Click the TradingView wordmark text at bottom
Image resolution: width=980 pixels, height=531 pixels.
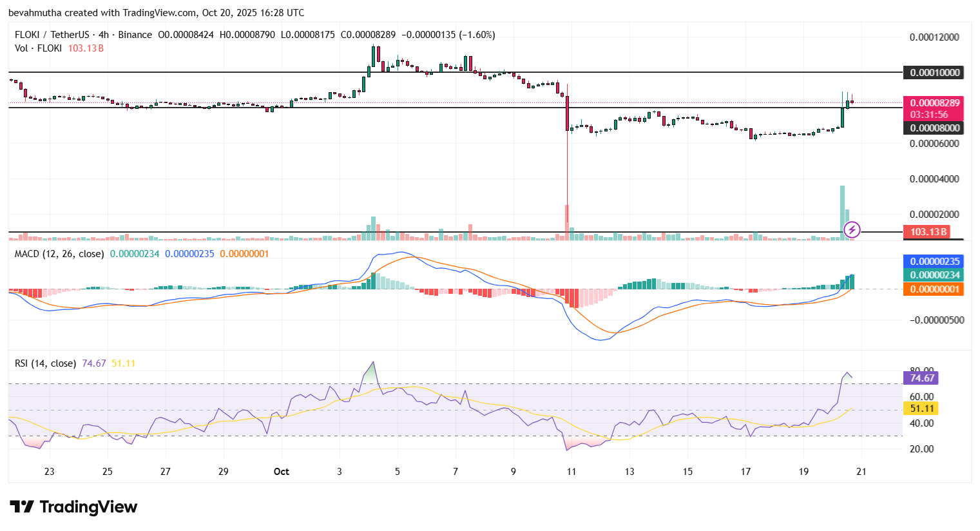click(x=88, y=507)
